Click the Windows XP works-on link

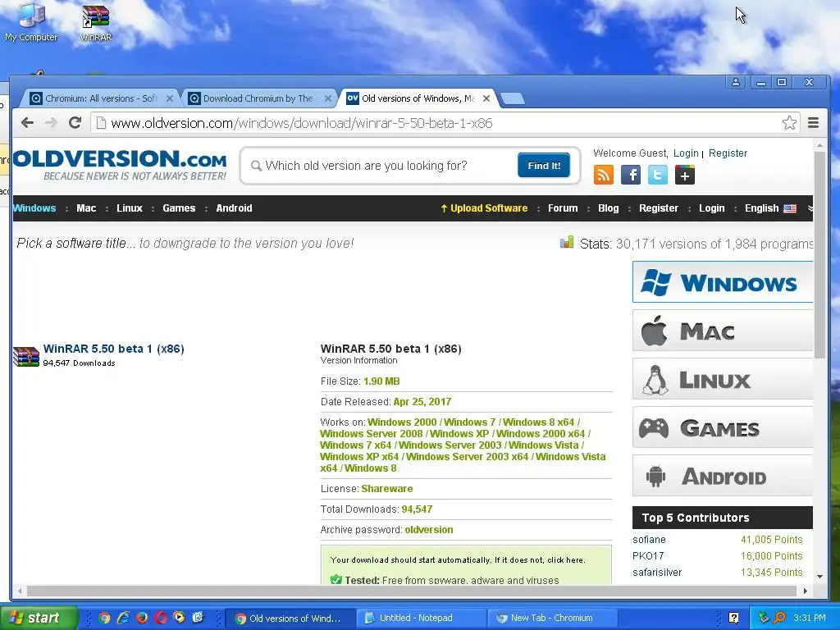(459, 434)
